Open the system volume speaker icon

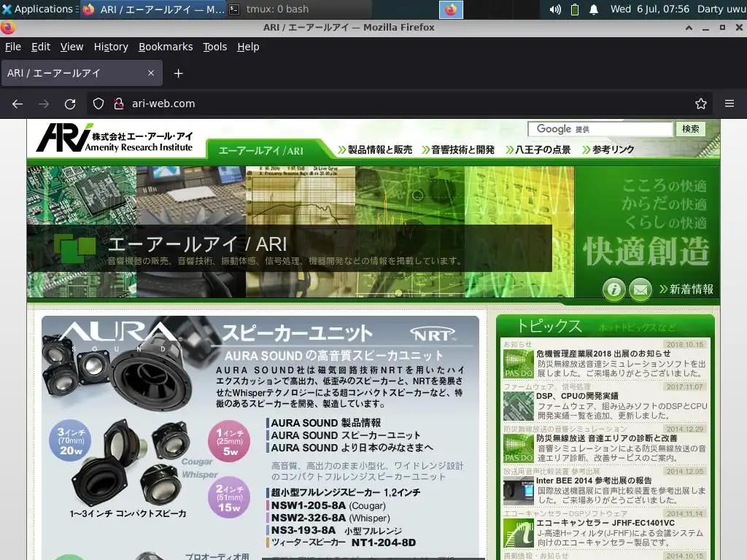pyautogui.click(x=555, y=9)
